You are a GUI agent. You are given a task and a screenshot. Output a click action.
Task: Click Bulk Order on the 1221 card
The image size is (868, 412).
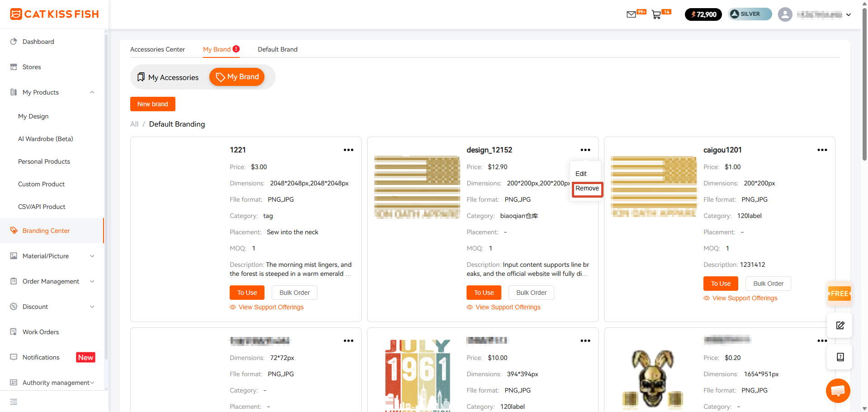[295, 293]
